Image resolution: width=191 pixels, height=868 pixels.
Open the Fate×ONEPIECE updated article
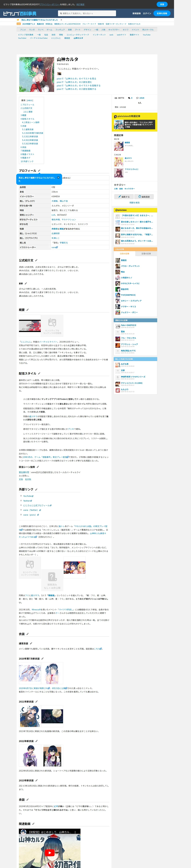(x=128, y=325)
